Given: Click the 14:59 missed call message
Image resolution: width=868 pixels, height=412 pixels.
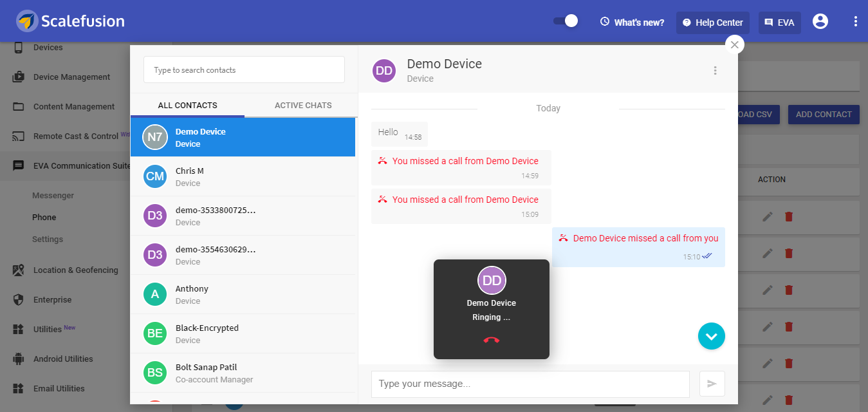Looking at the screenshot, I should click(x=461, y=167).
